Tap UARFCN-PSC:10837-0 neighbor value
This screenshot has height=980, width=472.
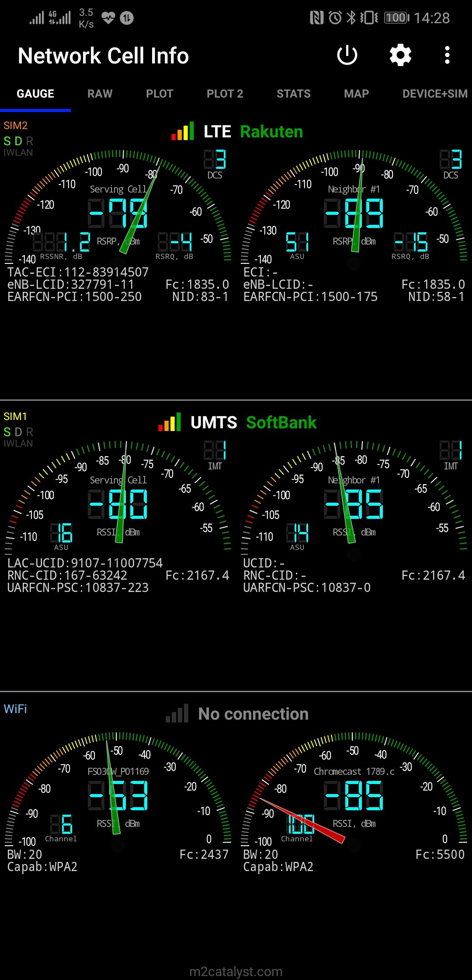pos(307,588)
